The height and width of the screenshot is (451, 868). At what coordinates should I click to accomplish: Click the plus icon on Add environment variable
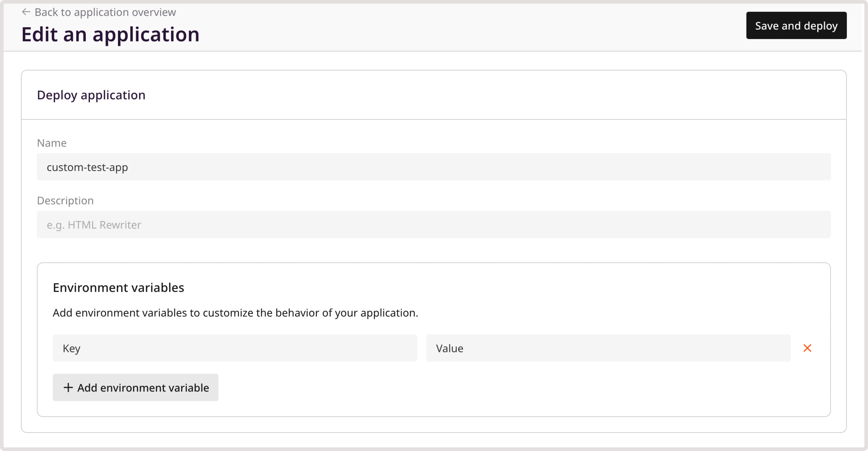coord(68,387)
